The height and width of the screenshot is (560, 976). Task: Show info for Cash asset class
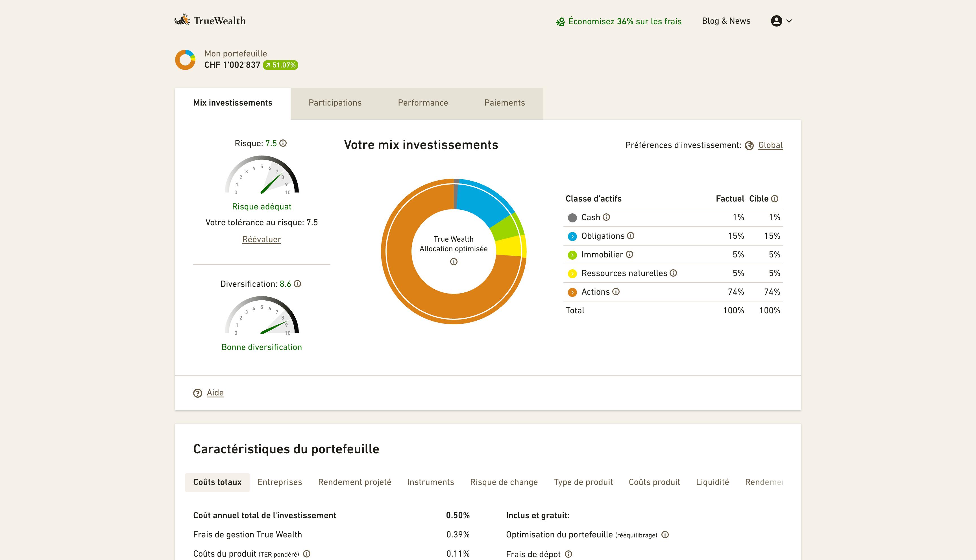coord(606,217)
